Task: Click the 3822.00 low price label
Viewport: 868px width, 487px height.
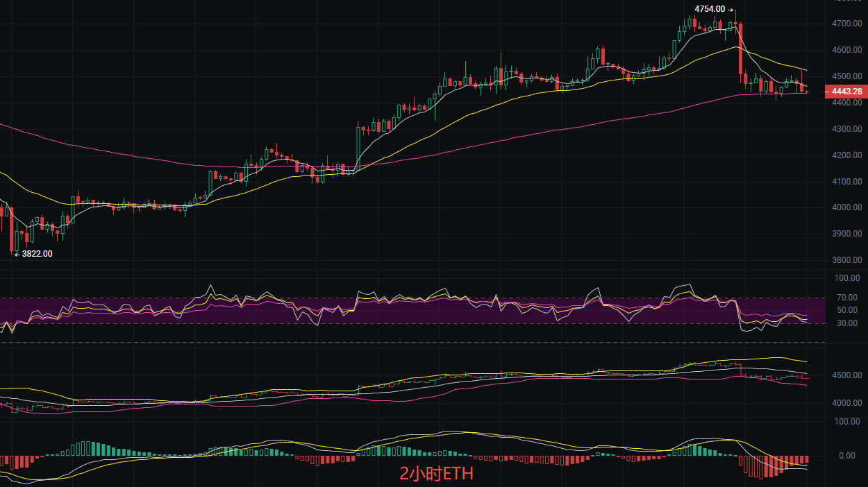Action: click(x=36, y=254)
